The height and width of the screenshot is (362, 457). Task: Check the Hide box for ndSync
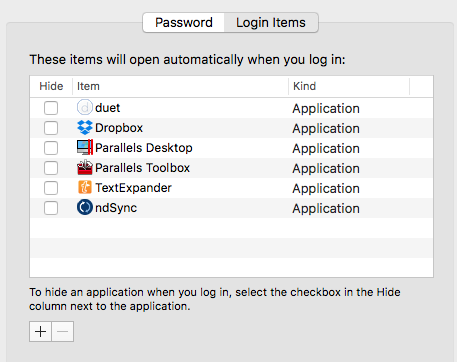click(x=51, y=208)
